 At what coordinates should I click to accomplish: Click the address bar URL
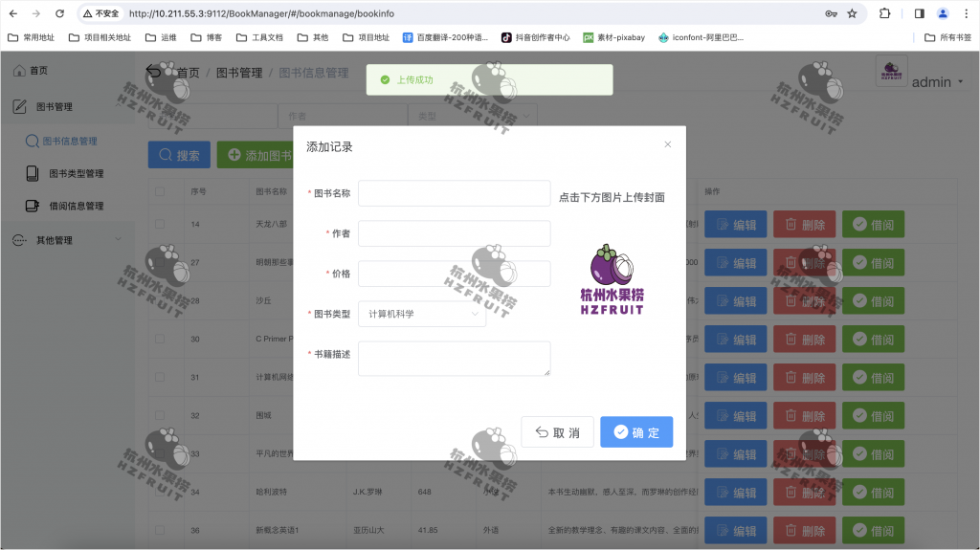[x=261, y=13]
